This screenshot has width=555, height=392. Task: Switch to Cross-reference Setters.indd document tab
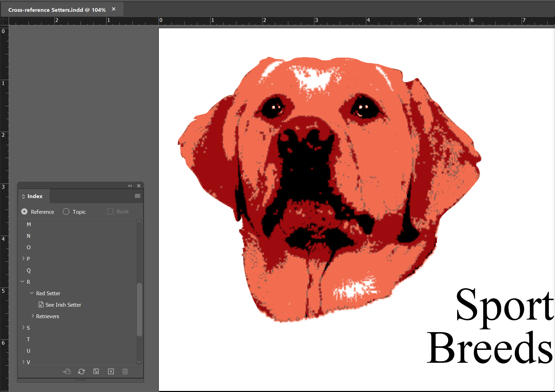(x=57, y=10)
